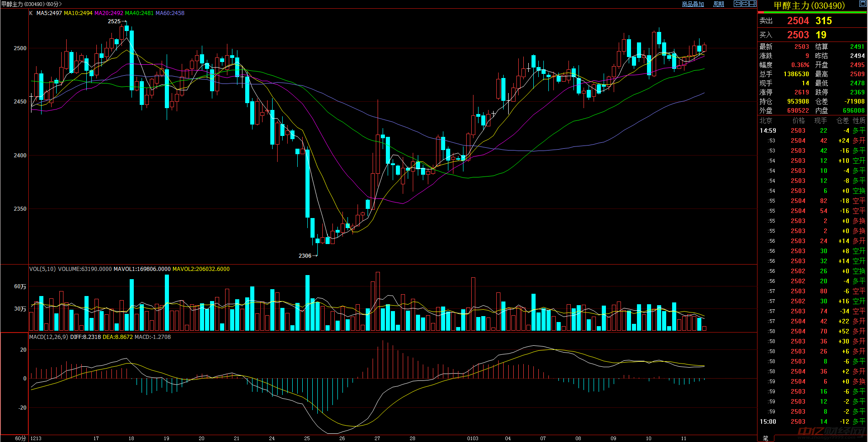This screenshot has height=442, width=868.
Task: Open the 商品叠加 overlay link
Action: [693, 4]
